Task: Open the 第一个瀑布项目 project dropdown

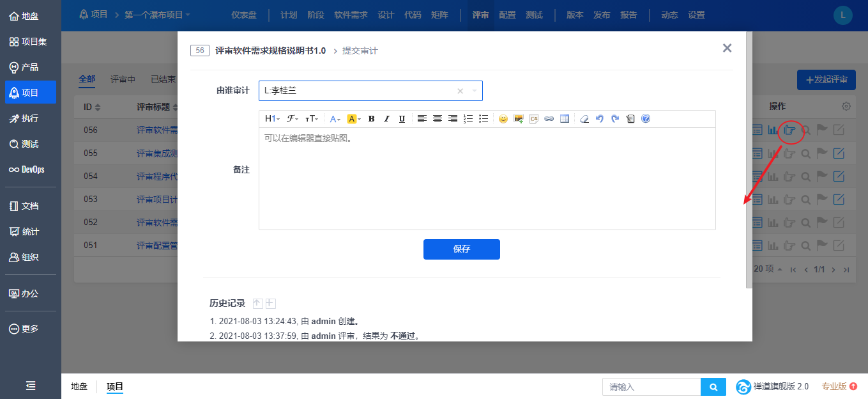Action: click(157, 15)
